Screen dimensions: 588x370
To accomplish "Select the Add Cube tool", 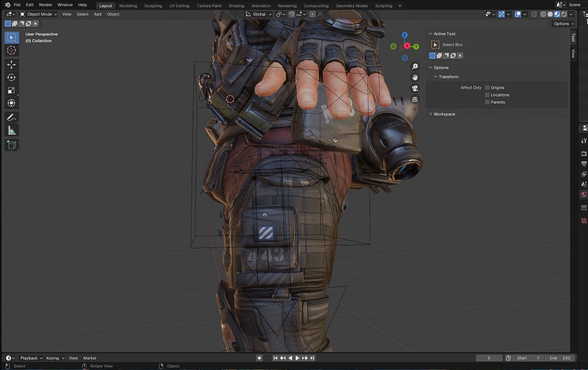I will 12,145.
